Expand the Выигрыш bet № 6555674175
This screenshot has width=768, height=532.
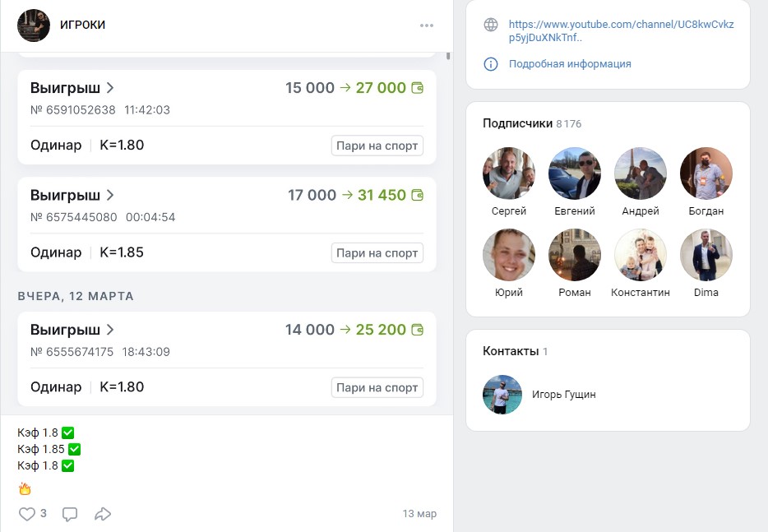tap(72, 330)
